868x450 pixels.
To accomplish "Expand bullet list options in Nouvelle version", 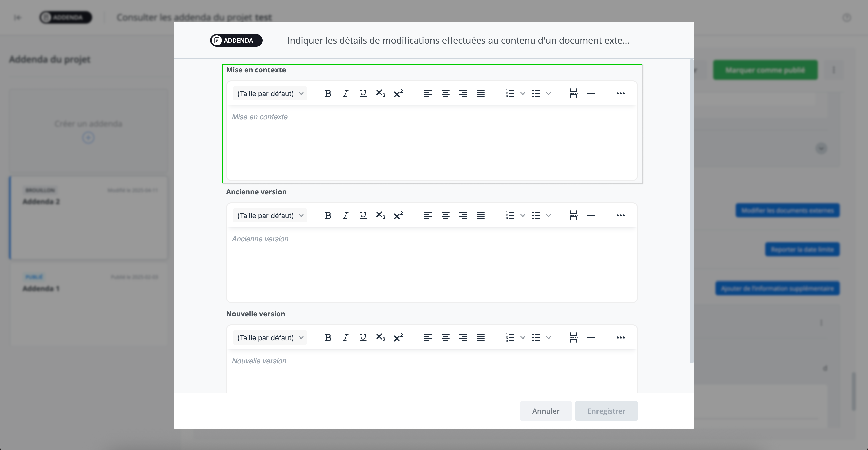I will point(548,338).
